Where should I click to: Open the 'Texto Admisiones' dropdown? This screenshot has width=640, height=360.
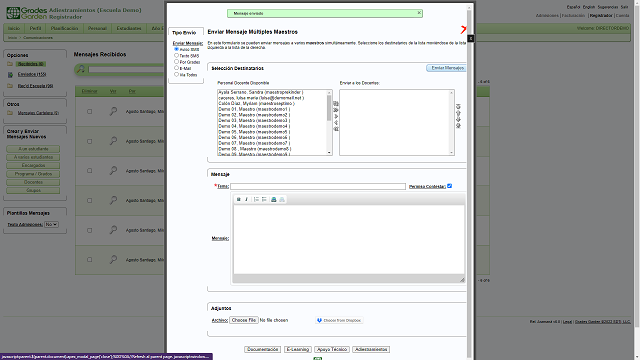(51, 224)
